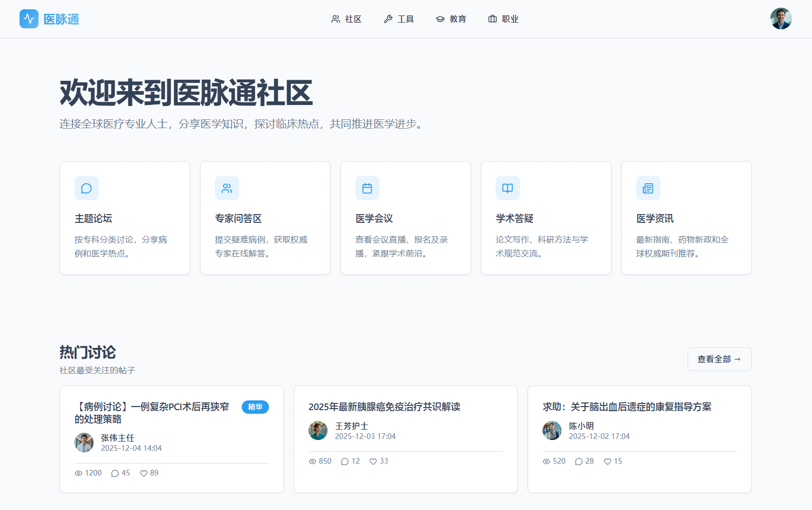This screenshot has height=510, width=812.
Task: Go to the 工具 menu item
Action: tap(399, 19)
